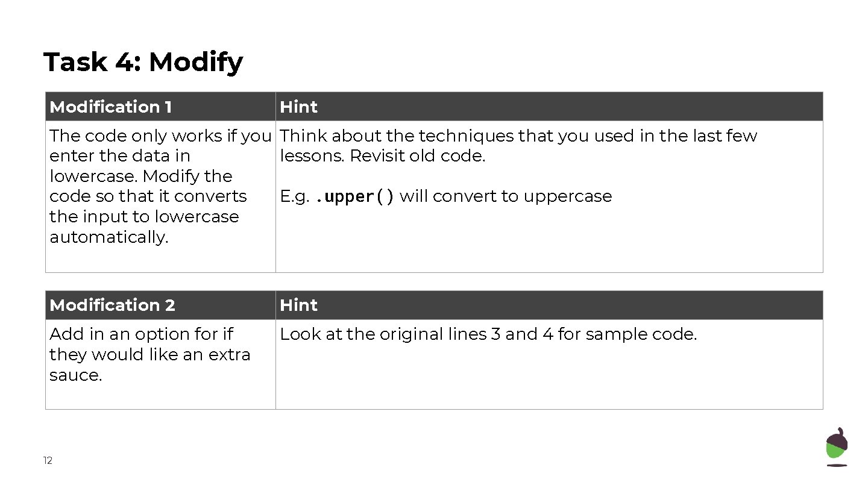868x488 pixels.
Task: Click the 'The code only works' paragraph
Action: [160, 136]
